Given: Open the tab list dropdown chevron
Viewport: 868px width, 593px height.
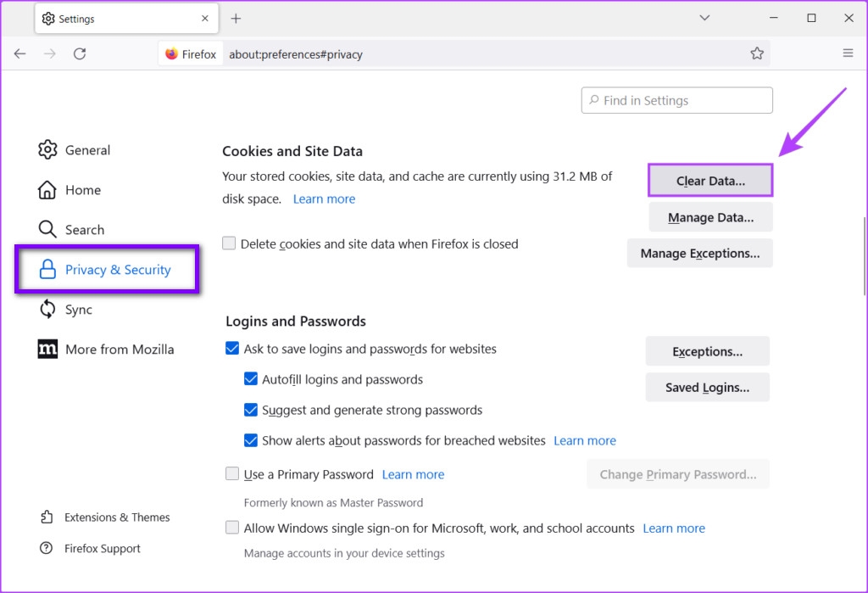Looking at the screenshot, I should (x=704, y=17).
